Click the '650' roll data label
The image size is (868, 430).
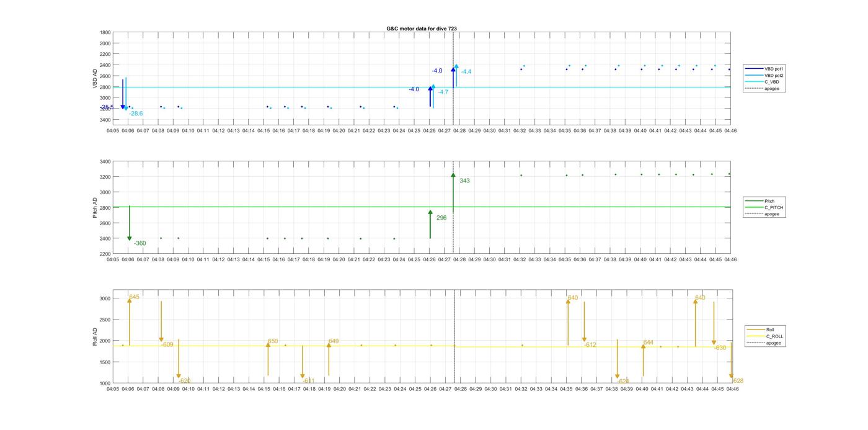point(273,341)
